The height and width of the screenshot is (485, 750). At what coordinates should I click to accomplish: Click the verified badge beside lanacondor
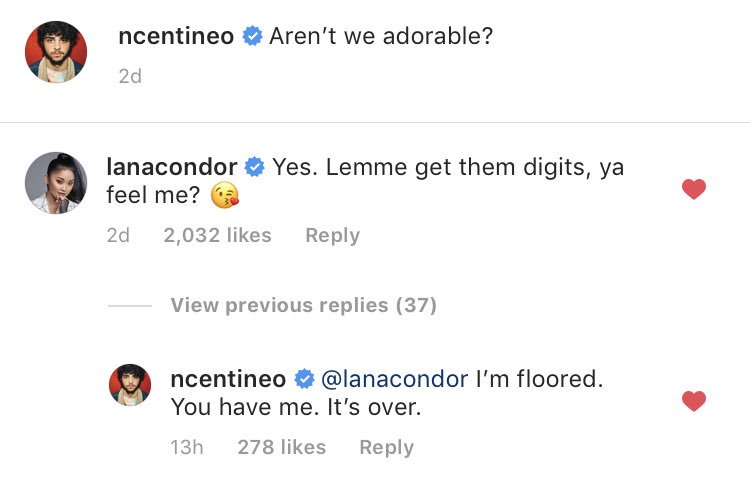click(x=254, y=167)
